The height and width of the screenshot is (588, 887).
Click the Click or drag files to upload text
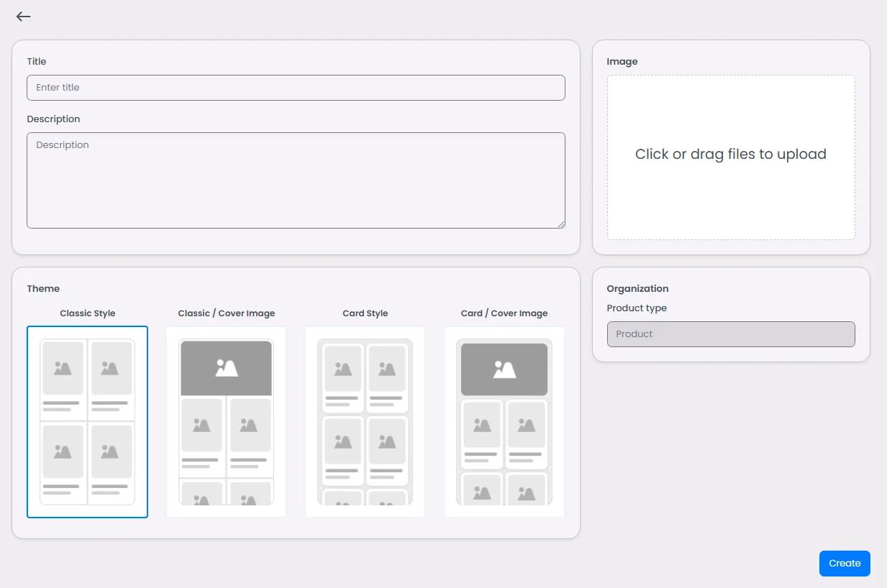(731, 154)
